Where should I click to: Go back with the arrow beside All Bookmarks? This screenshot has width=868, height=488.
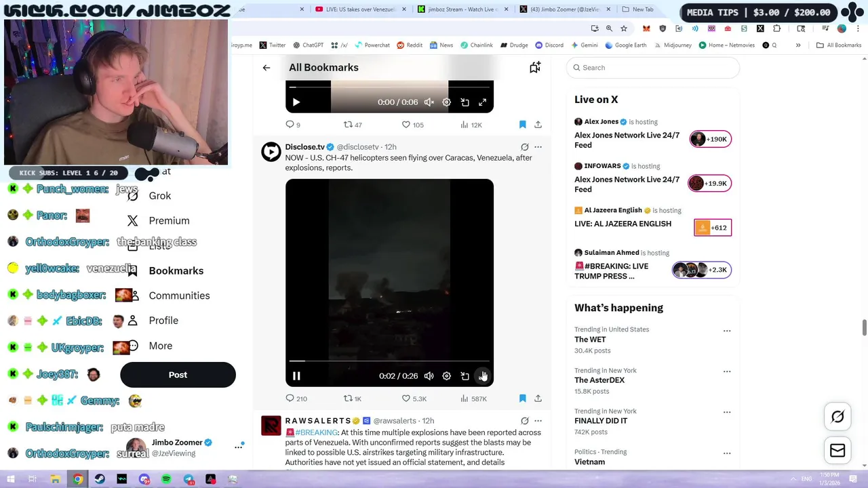[267, 68]
